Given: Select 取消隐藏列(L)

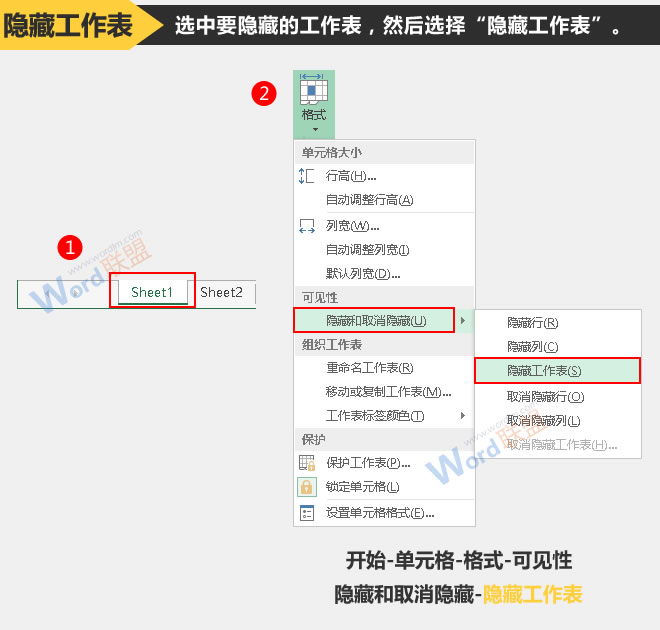Looking at the screenshot, I should pyautogui.click(x=558, y=420).
